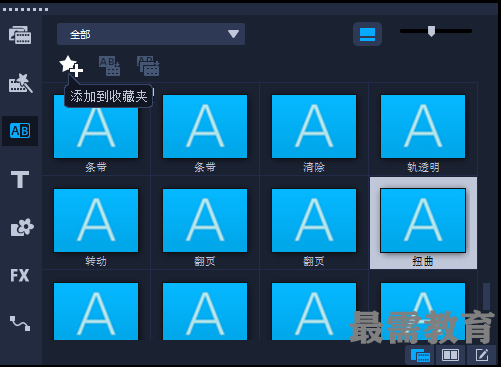
Task: Select the 翻页 thumbnail next to 扭曲
Action: (314, 220)
